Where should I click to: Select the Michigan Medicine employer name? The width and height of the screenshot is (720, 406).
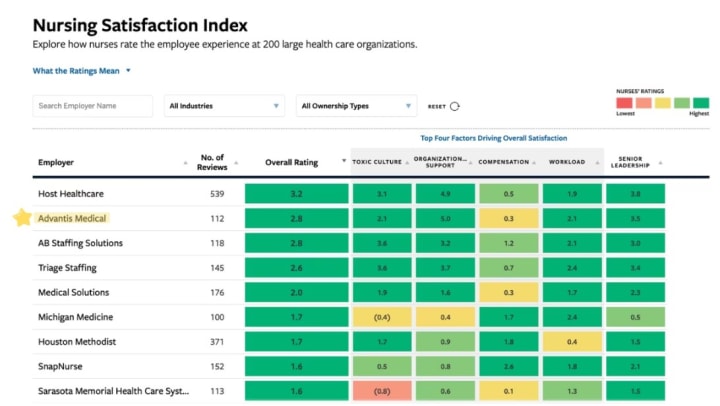pos(75,317)
